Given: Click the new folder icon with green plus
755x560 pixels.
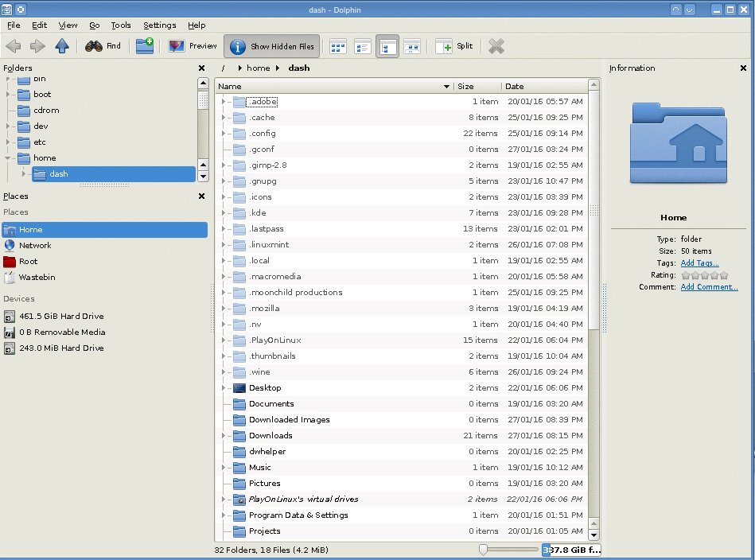Looking at the screenshot, I should click(145, 46).
